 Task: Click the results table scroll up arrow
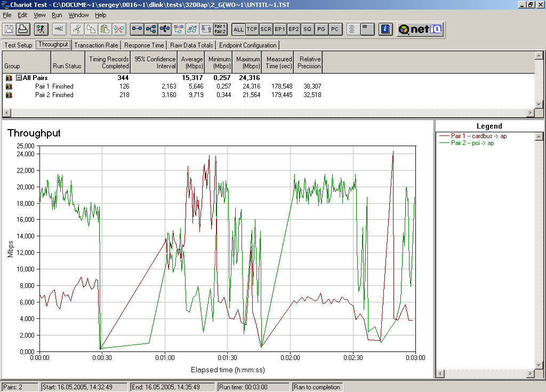pyautogui.click(x=539, y=55)
